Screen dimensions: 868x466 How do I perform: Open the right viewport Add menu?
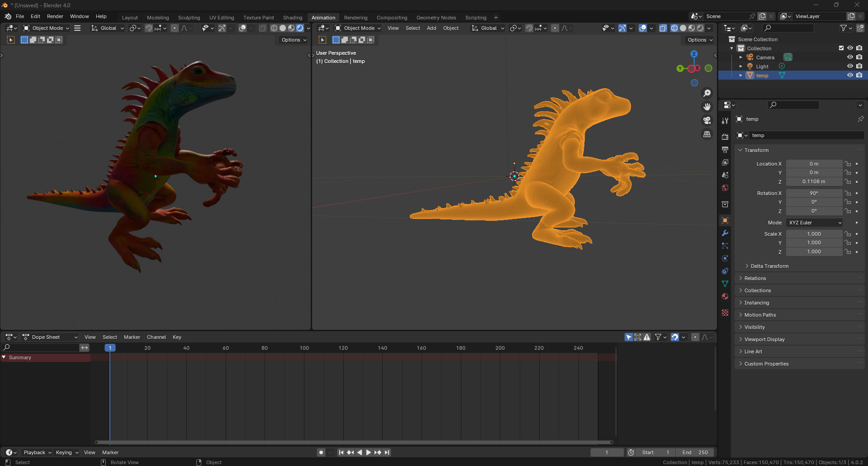(x=432, y=28)
